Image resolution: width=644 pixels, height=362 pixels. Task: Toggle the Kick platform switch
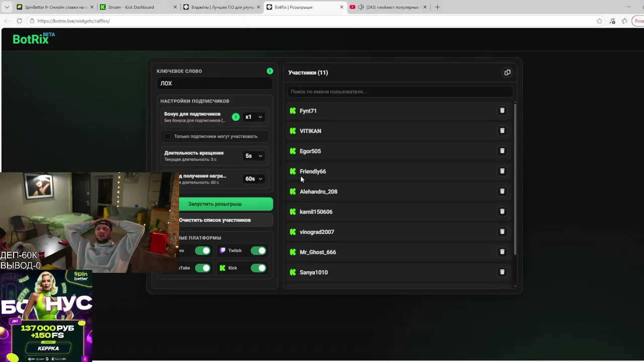[259, 268]
